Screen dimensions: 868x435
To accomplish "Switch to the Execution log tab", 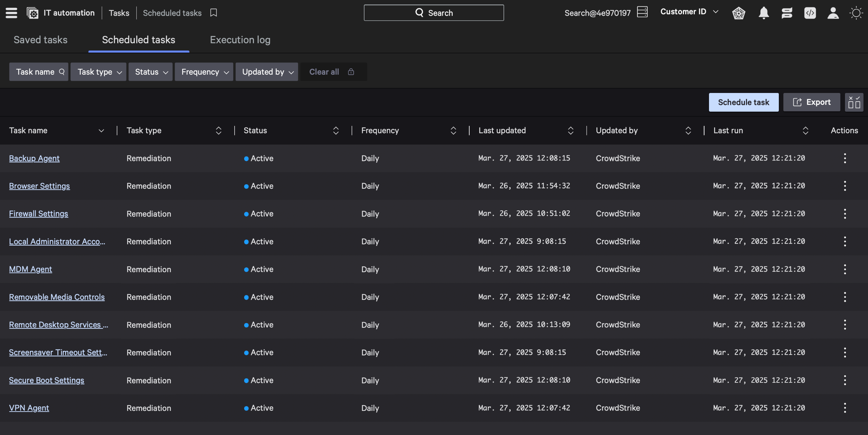I will coord(240,40).
